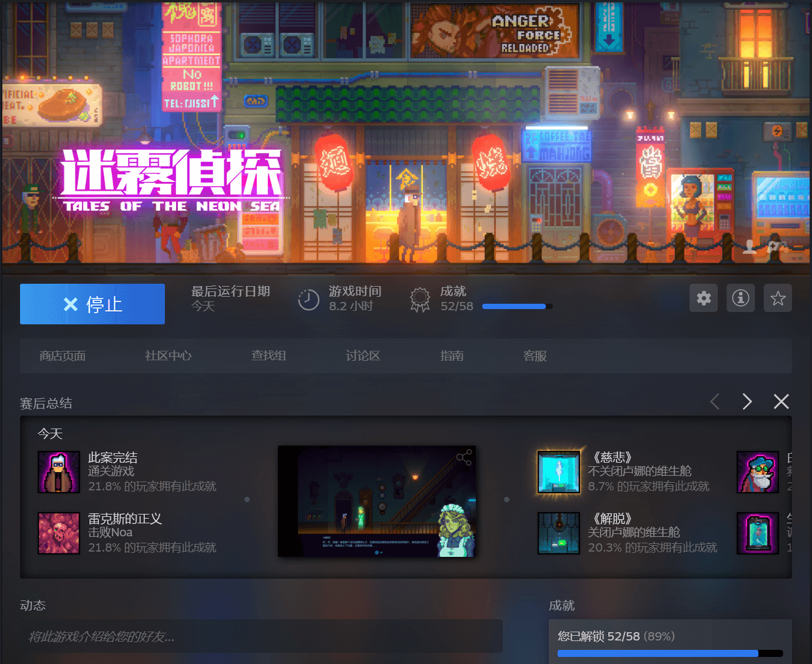Click the 您已解锁 52/58 (89%) text
812x664 pixels.
pos(617,636)
